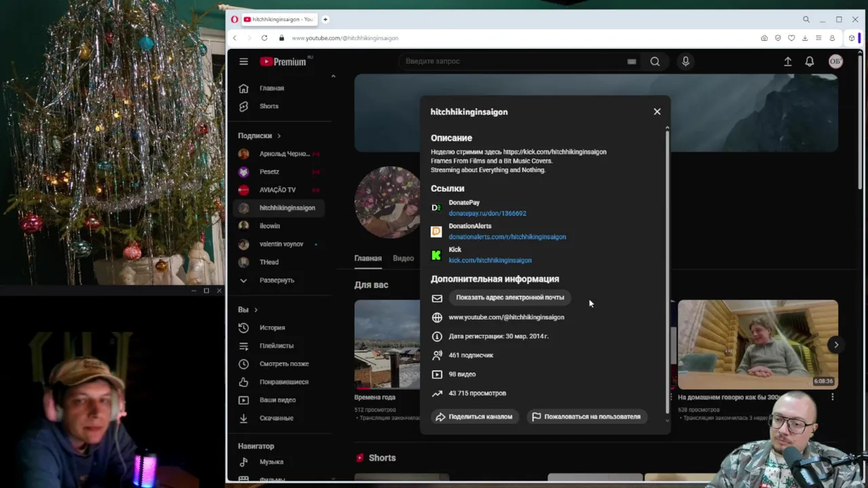Close the channel description dialog
Viewport: 868px width, 488px height.
click(x=657, y=112)
